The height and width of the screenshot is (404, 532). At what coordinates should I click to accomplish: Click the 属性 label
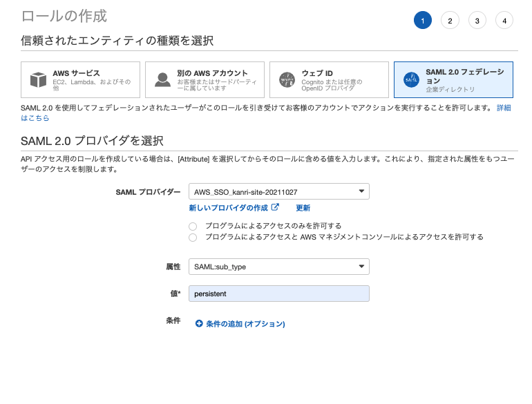point(173,267)
